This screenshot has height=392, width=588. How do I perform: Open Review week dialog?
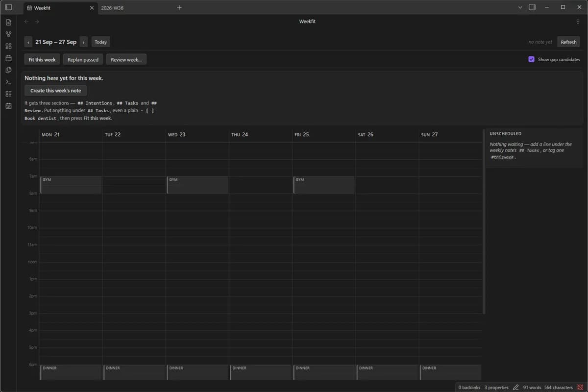click(x=126, y=60)
